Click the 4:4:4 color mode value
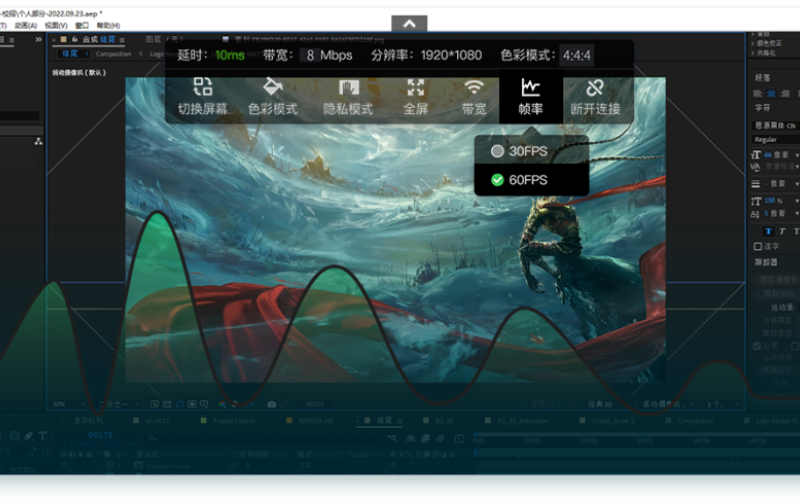800x500 pixels. pos(575,55)
